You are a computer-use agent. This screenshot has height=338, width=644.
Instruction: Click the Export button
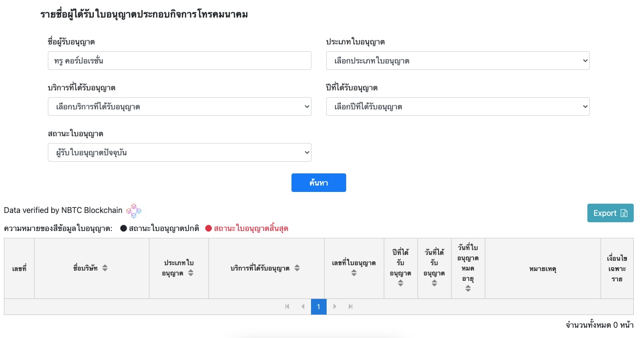point(610,213)
